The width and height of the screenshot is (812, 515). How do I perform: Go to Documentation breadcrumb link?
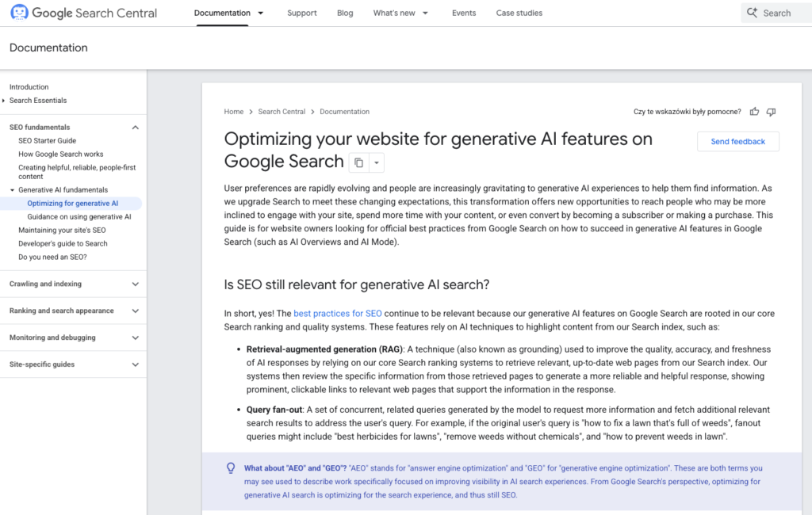(x=344, y=111)
